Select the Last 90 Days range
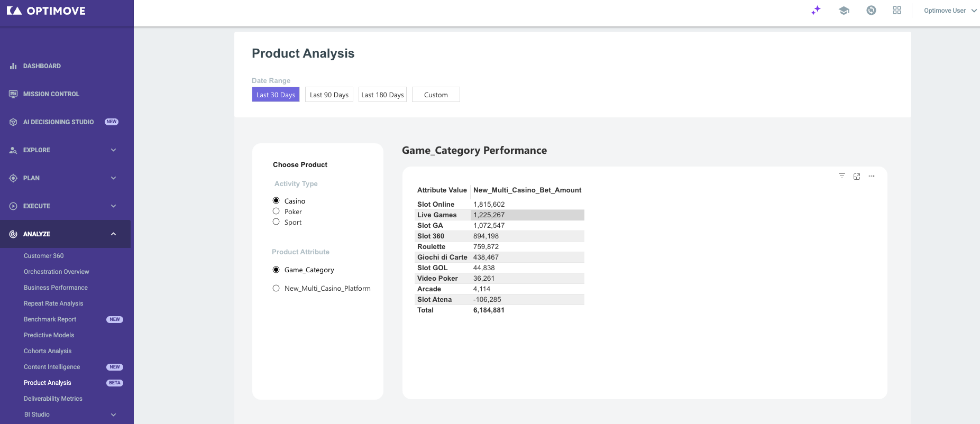Image resolution: width=980 pixels, height=424 pixels. coord(329,95)
